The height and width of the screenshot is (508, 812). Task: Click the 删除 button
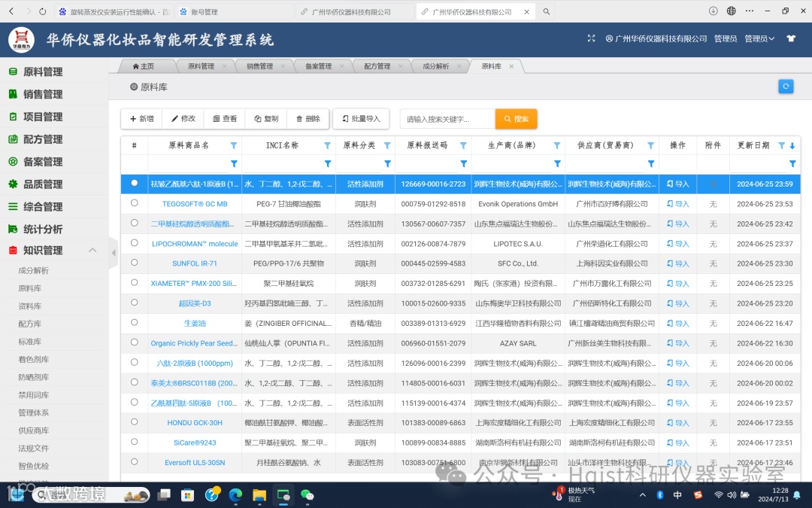tap(308, 119)
